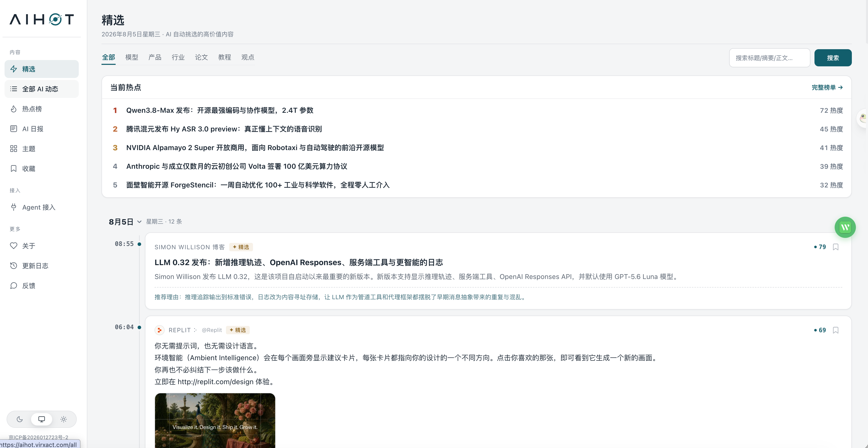Open 反馈 chat bubble icon
The image size is (868, 448).
point(13,286)
